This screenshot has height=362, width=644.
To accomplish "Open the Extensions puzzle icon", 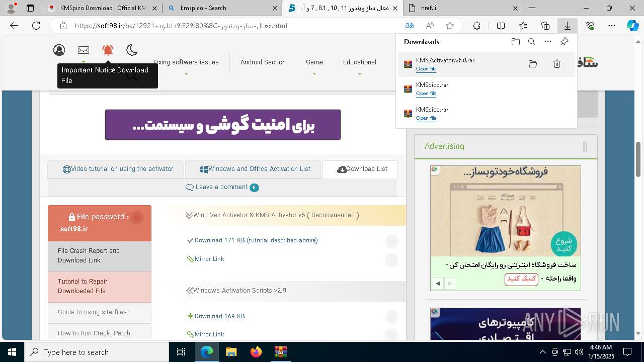I will click(476, 26).
